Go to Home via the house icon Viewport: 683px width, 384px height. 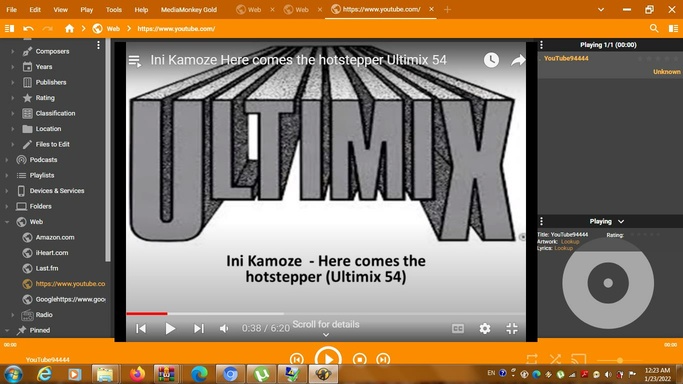[x=69, y=29]
